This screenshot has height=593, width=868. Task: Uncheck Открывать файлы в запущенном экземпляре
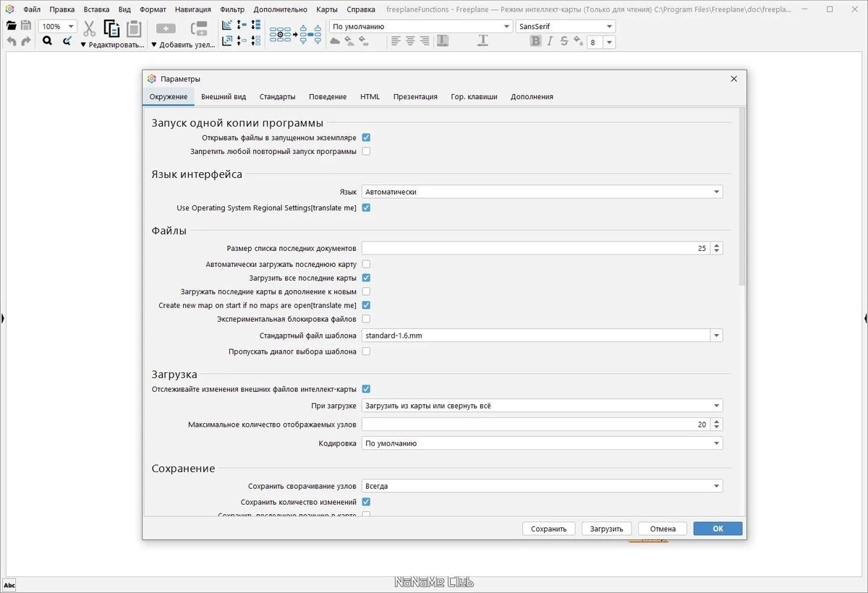click(366, 137)
